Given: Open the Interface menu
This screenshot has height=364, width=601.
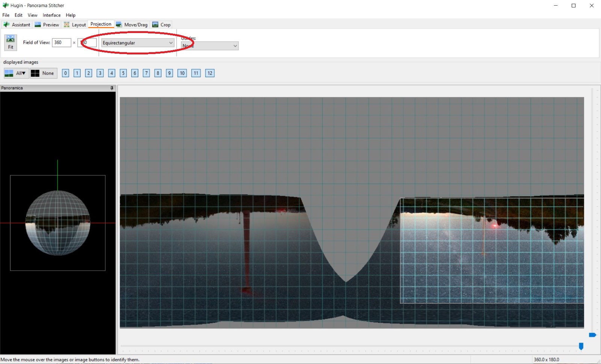Looking at the screenshot, I should click(x=51, y=15).
